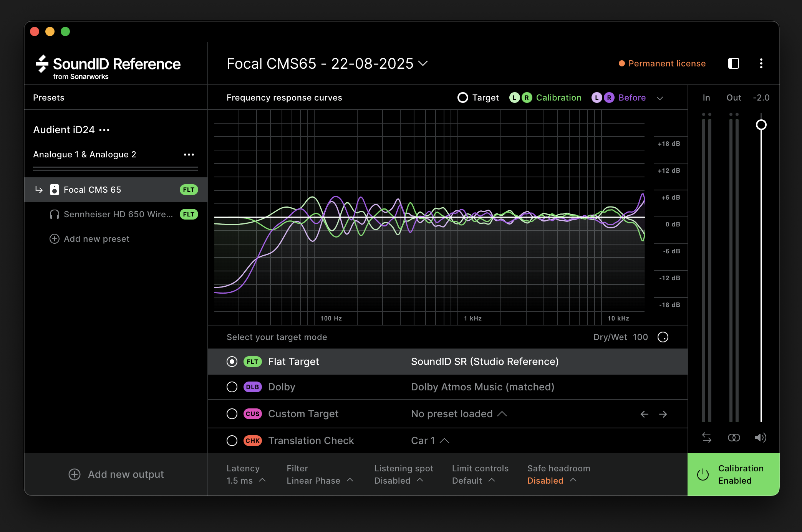Open the vertical three-dot options menu
This screenshot has width=802, height=532.
(x=761, y=63)
